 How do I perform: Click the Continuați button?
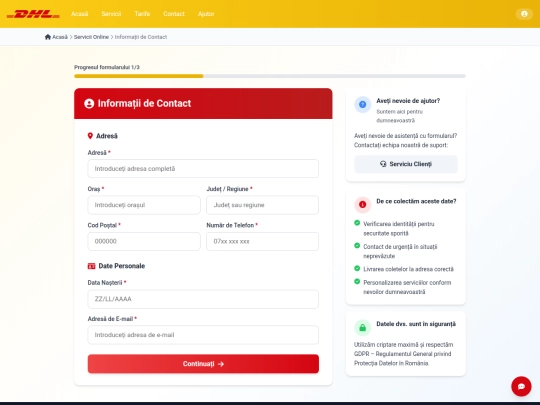pos(203,364)
